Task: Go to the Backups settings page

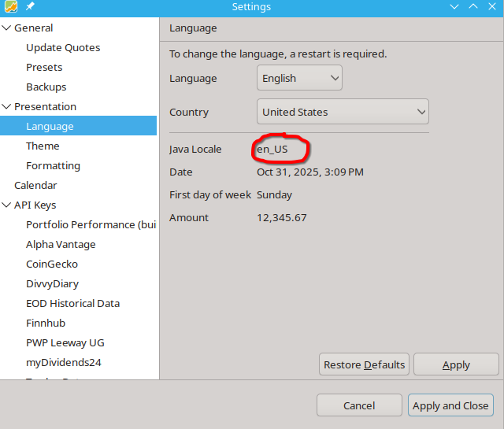Action: tap(46, 87)
